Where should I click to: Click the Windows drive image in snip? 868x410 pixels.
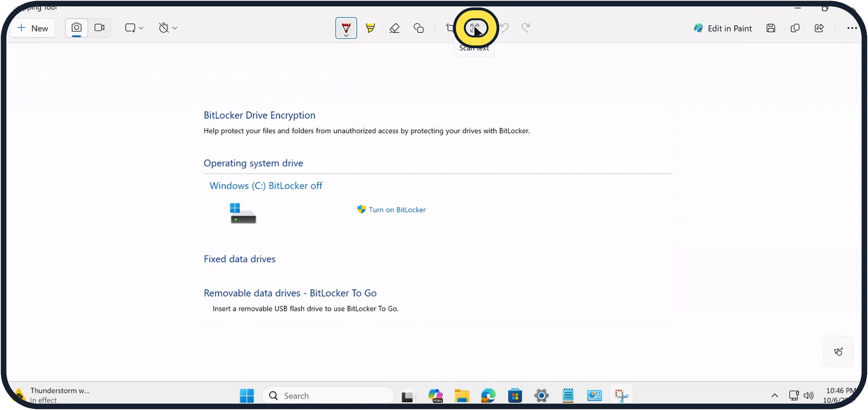click(243, 213)
